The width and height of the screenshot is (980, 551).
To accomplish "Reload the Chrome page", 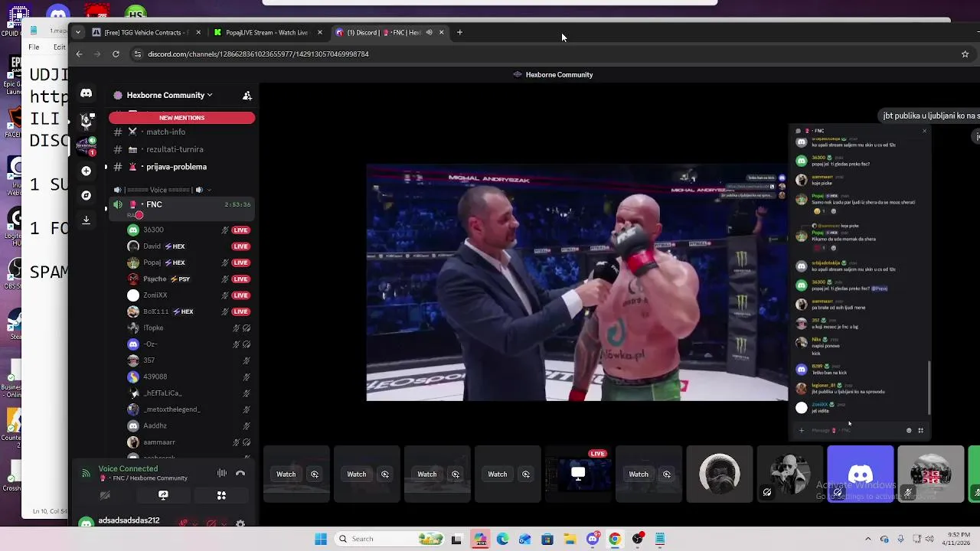I will click(x=116, y=54).
